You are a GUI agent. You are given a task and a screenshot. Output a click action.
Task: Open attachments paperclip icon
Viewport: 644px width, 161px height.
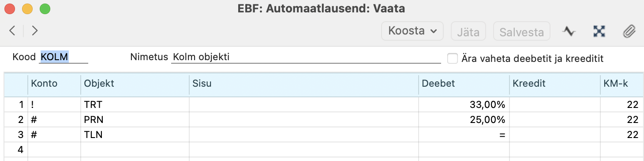(629, 31)
